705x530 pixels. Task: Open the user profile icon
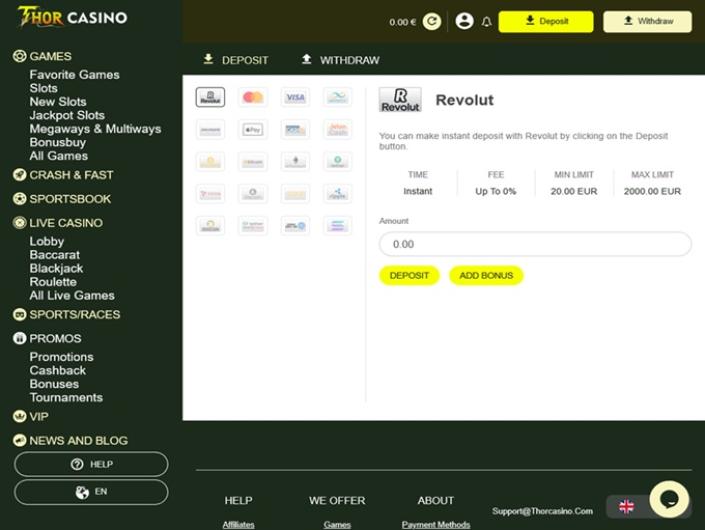464,21
